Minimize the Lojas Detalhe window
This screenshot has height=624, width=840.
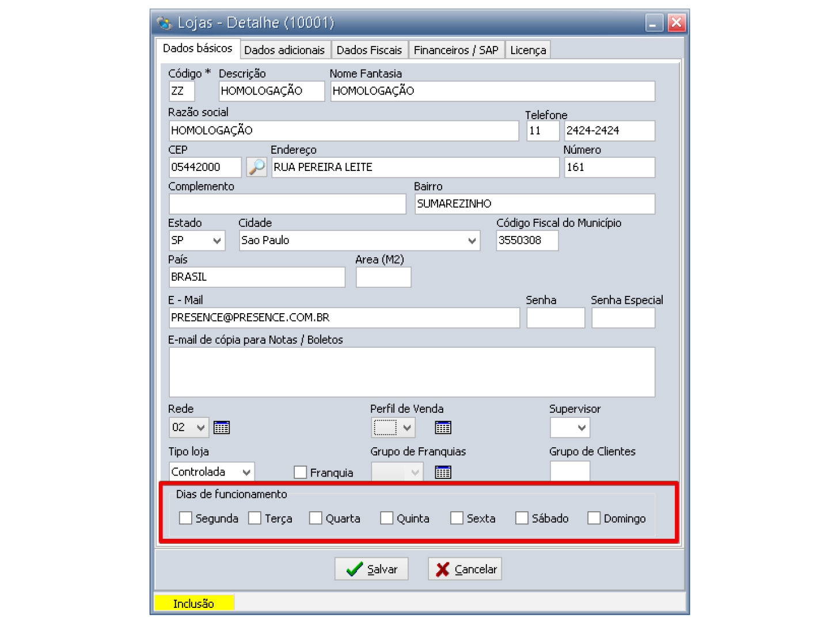(653, 23)
